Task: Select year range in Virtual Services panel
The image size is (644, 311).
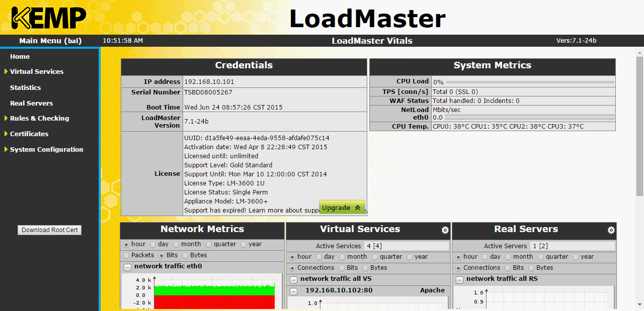Action: tap(410, 257)
